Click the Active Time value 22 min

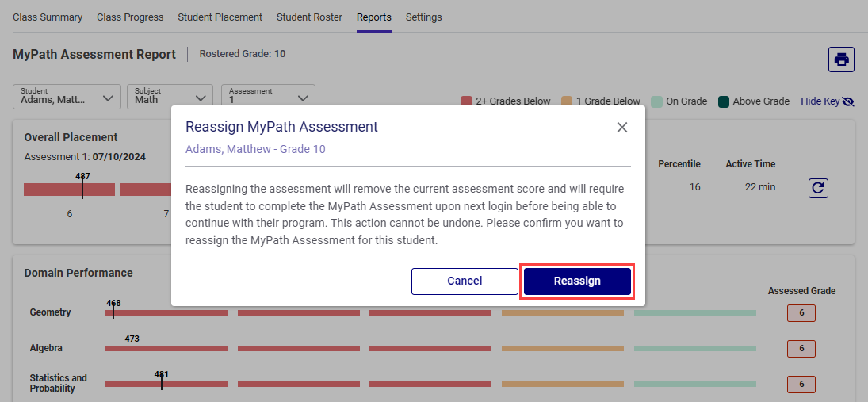coord(760,187)
